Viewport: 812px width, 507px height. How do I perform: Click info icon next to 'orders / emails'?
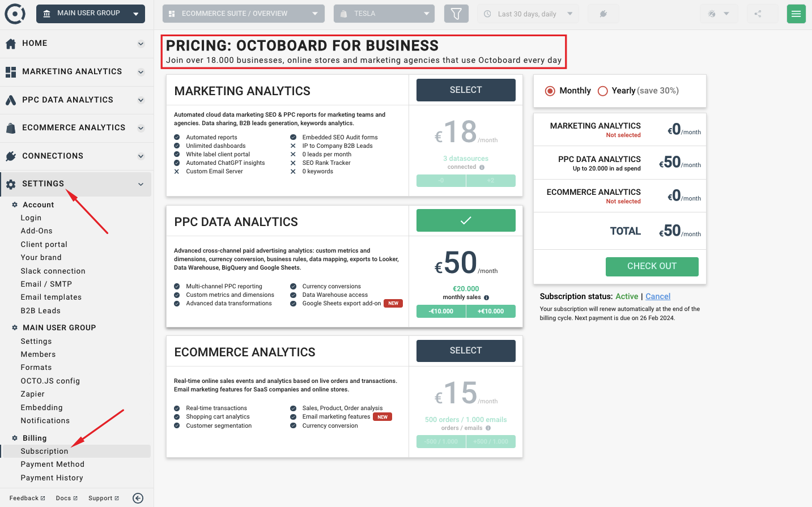tap(488, 428)
